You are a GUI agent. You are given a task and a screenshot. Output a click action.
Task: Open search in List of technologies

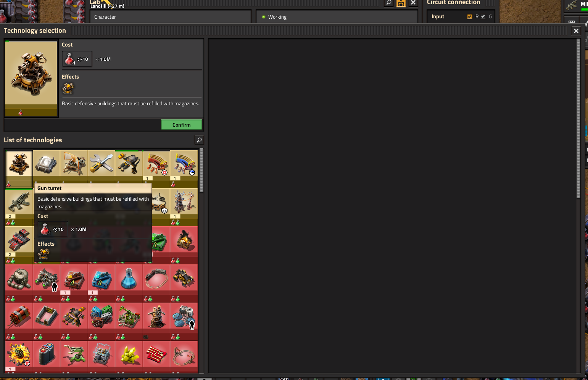click(199, 140)
